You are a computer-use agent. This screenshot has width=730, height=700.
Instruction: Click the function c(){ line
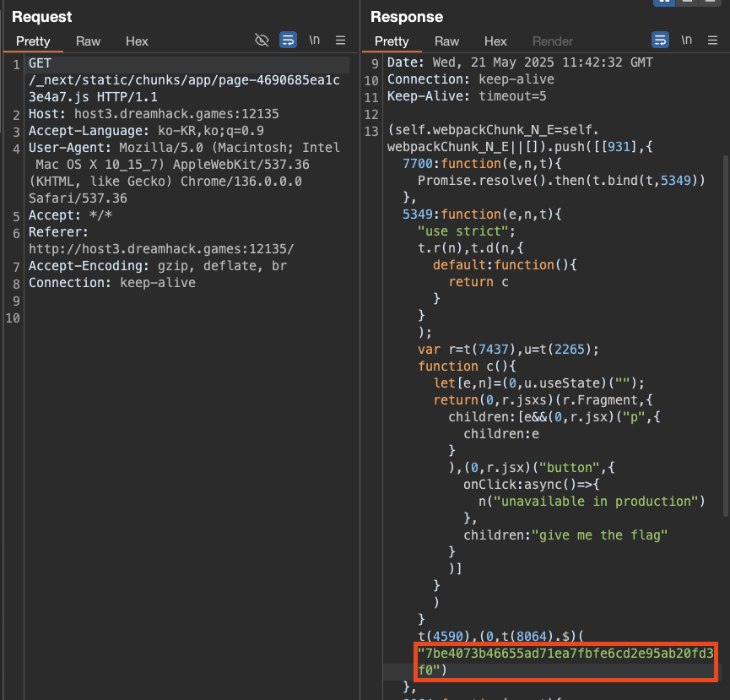coord(467,366)
